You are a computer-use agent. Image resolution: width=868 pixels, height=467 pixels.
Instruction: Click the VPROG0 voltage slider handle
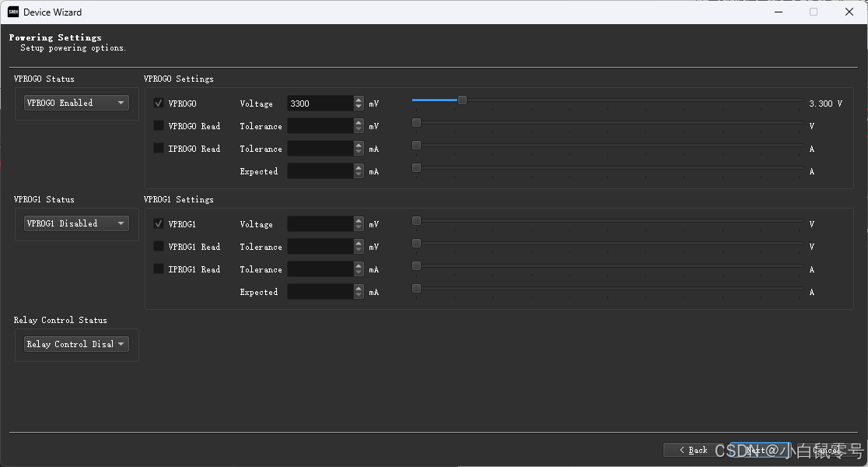[462, 100]
